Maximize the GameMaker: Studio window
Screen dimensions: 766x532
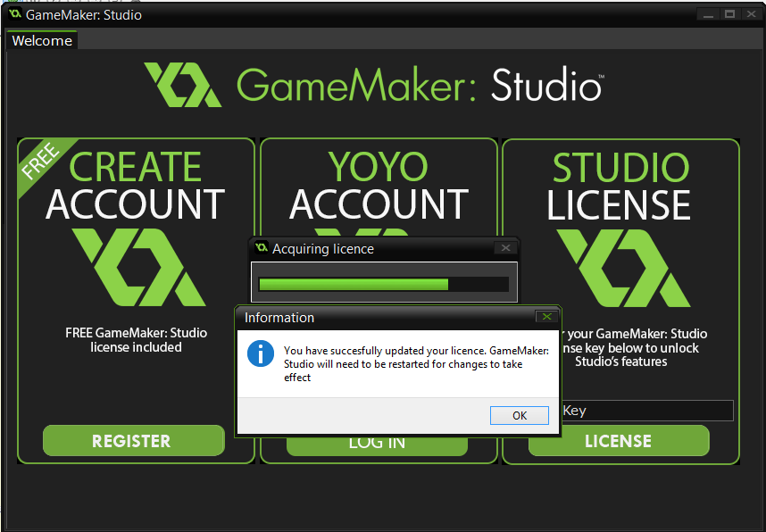(x=730, y=14)
